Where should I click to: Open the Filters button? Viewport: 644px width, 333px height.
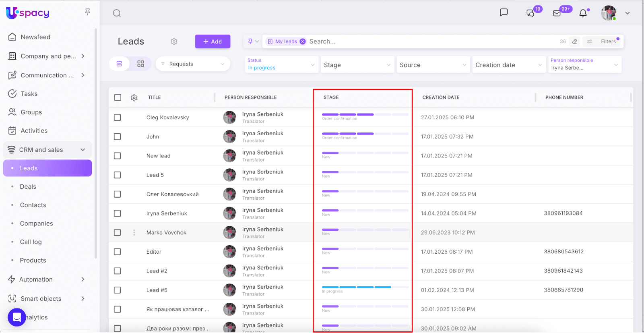click(x=608, y=41)
